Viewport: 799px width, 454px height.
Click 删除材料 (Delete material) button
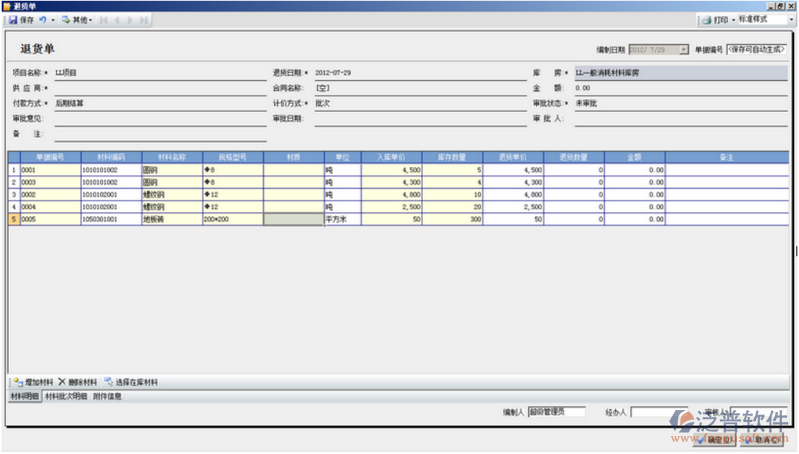(77, 382)
